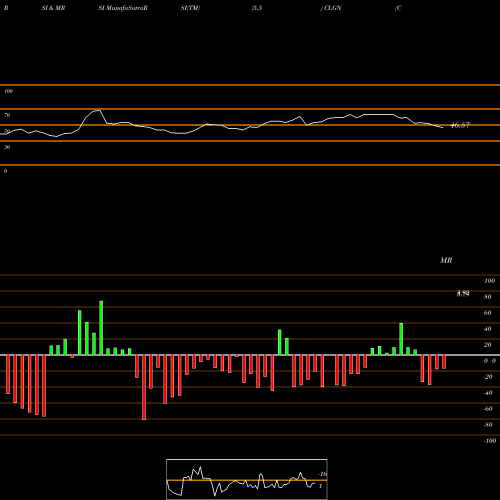Click the MR axis label -40

pos(488,393)
